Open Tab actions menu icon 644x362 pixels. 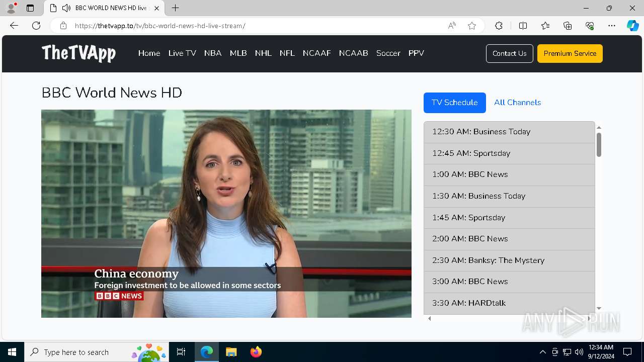[30, 8]
